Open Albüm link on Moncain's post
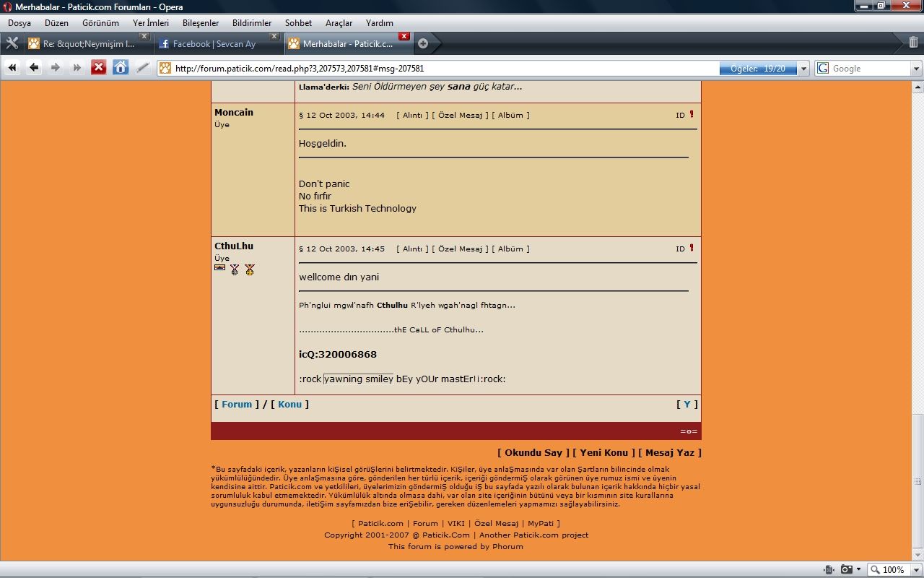Image resolution: width=924 pixels, height=578 pixels. click(510, 115)
